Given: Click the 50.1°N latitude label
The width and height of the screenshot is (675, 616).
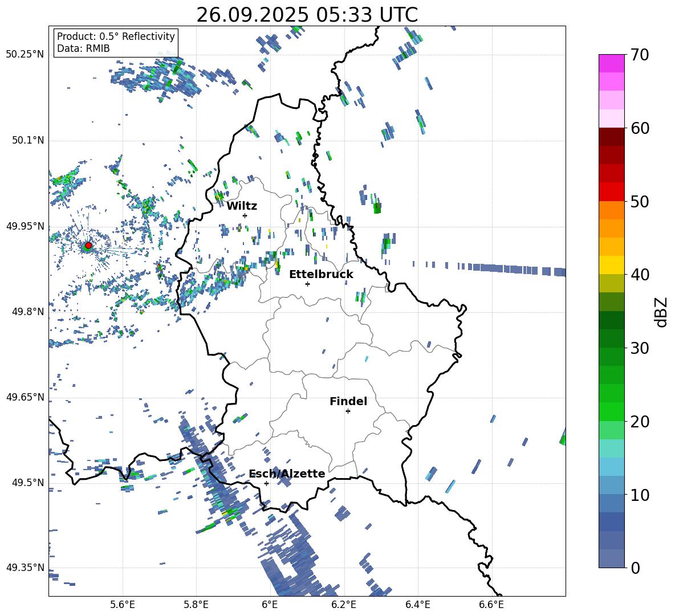Looking at the screenshot, I should [x=27, y=140].
